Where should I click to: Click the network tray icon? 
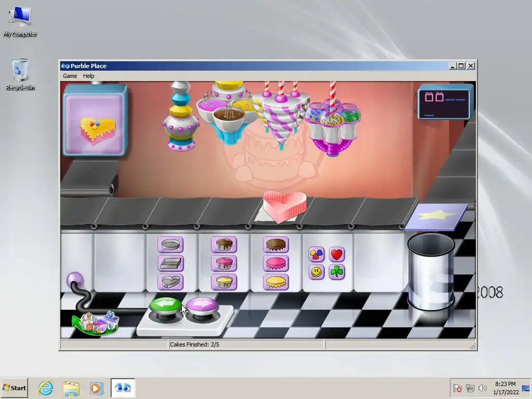(470, 388)
